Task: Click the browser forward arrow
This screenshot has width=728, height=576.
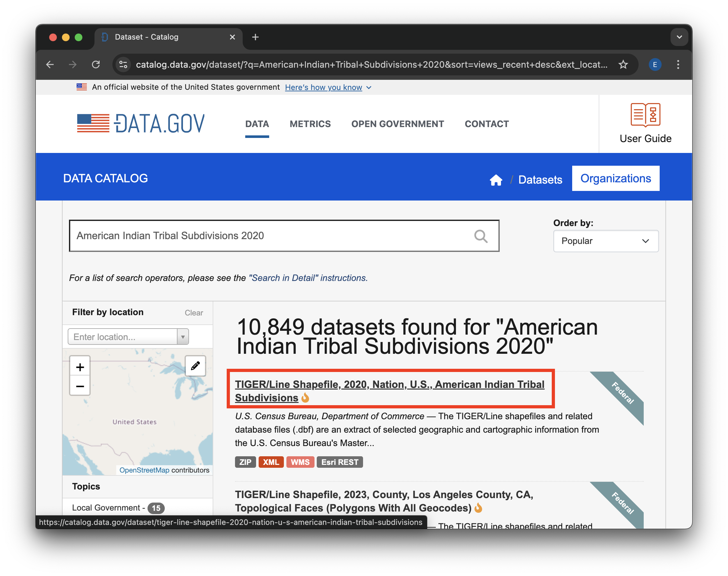Action: 72,64
